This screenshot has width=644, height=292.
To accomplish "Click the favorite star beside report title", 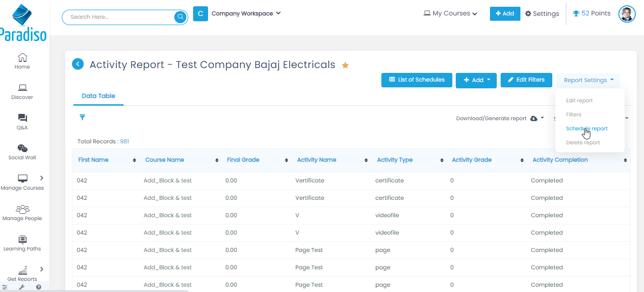I will [x=345, y=65].
